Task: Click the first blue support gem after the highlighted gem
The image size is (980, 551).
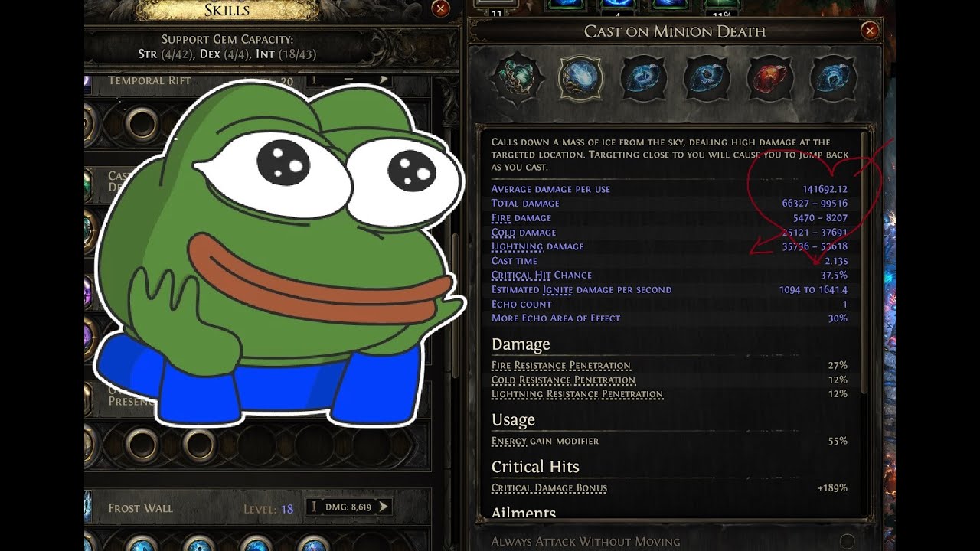Action: point(642,77)
